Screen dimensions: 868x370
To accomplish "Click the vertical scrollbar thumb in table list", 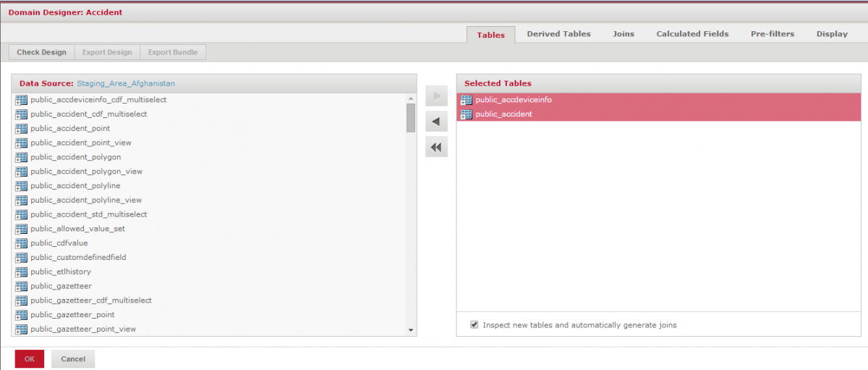I will (411, 118).
